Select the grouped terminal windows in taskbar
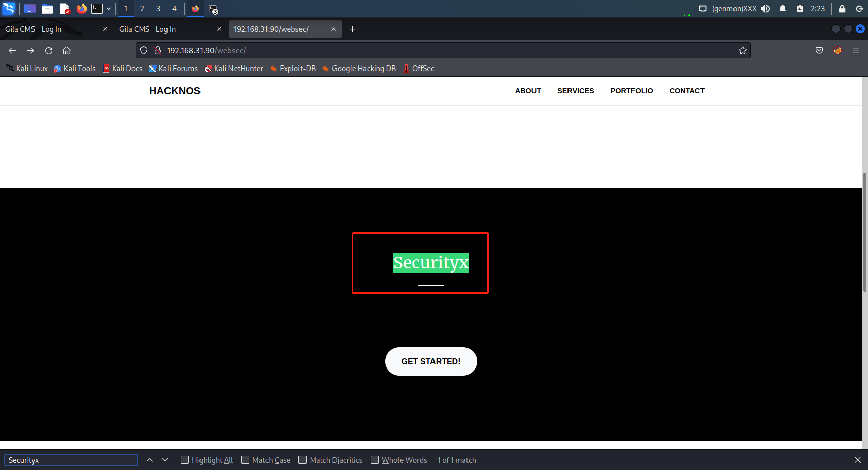 click(213, 9)
